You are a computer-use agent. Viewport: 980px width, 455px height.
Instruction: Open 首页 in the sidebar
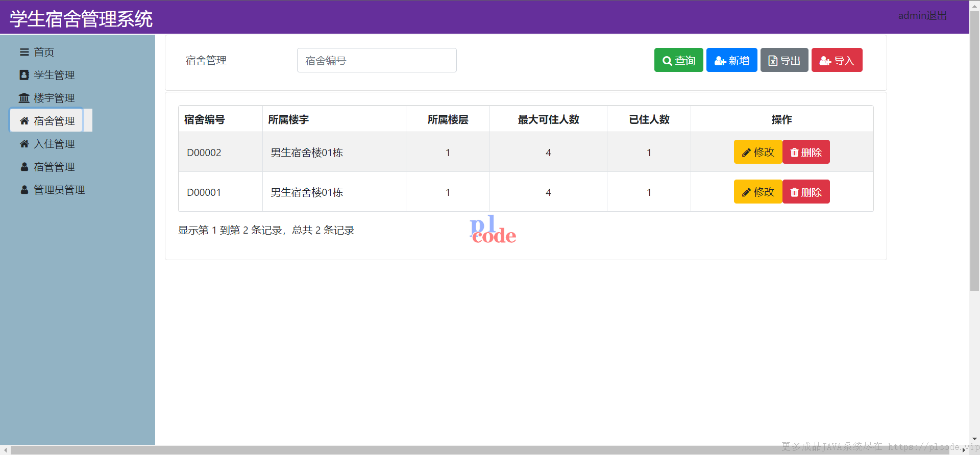pyautogui.click(x=44, y=52)
